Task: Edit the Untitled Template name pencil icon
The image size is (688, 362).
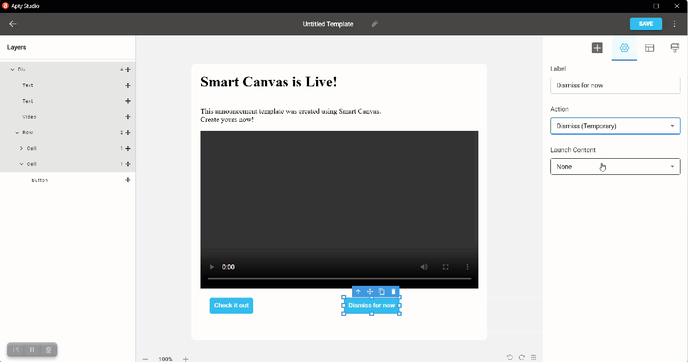Action: click(375, 24)
